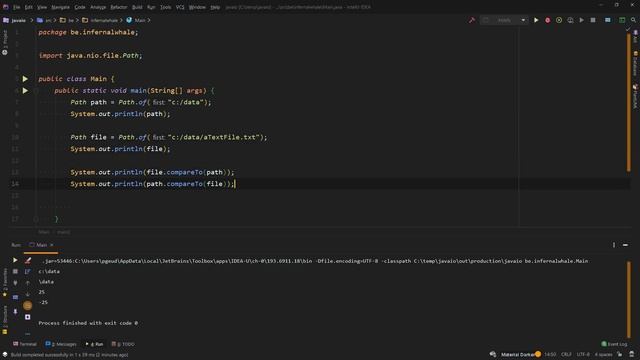Open the Tools menu
Image resolution: width=640 pixels, height=360 pixels.
(165, 7)
